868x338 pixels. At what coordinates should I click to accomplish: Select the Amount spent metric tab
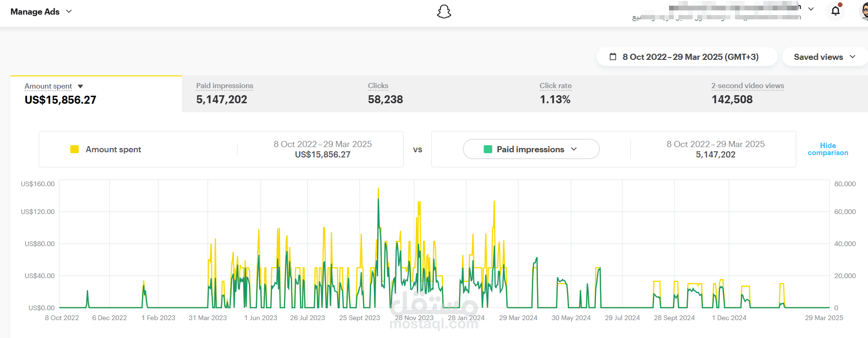[x=96, y=94]
